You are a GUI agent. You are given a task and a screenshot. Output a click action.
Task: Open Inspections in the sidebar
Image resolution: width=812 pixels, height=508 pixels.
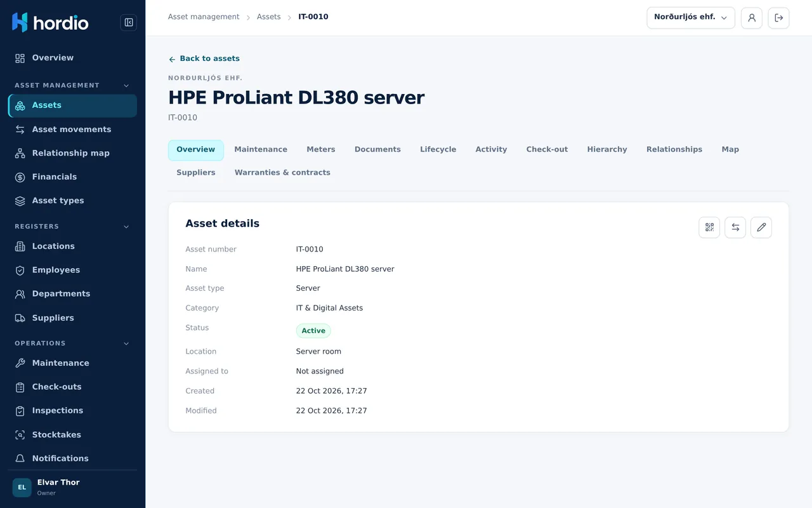click(x=72, y=411)
